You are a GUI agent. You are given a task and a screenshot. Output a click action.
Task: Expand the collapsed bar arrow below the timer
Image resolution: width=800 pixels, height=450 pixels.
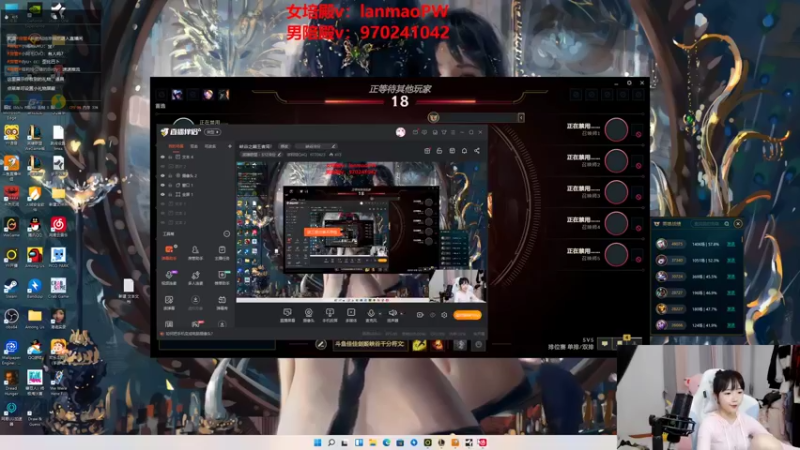point(521,118)
